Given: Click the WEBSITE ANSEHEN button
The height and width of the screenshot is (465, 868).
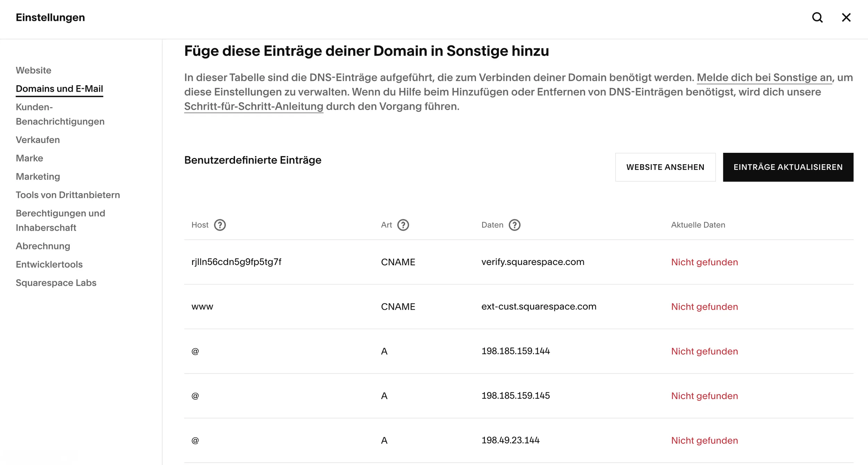Looking at the screenshot, I should (x=665, y=167).
